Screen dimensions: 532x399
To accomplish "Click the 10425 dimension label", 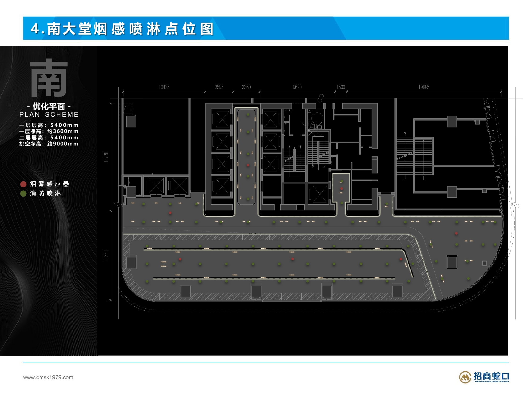I will pos(164,87).
